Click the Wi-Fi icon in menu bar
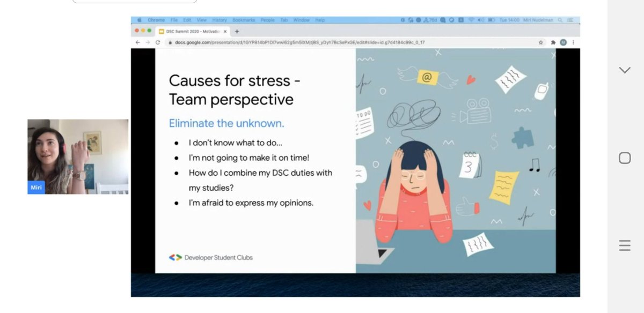 [x=471, y=20]
